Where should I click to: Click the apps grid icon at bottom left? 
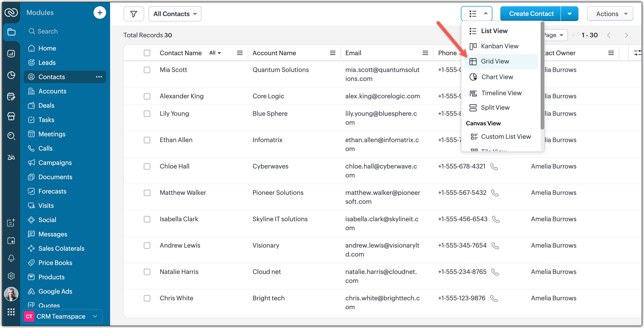click(x=11, y=312)
